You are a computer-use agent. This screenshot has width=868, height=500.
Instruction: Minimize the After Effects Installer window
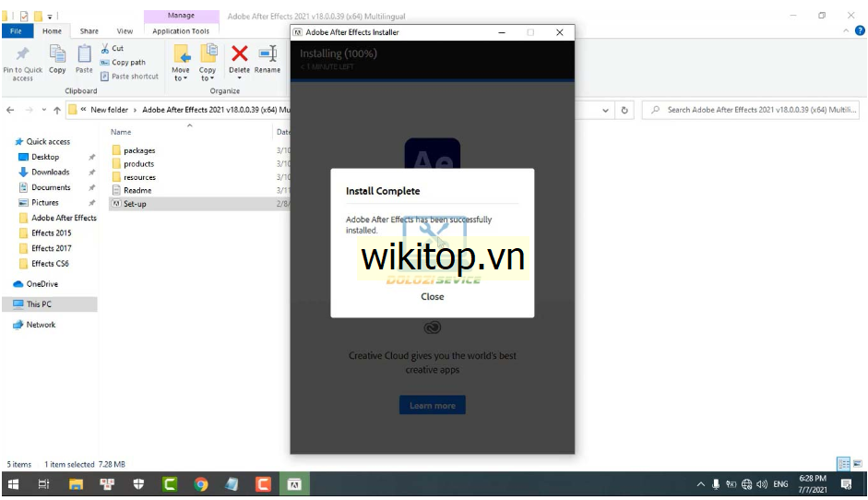(x=502, y=32)
